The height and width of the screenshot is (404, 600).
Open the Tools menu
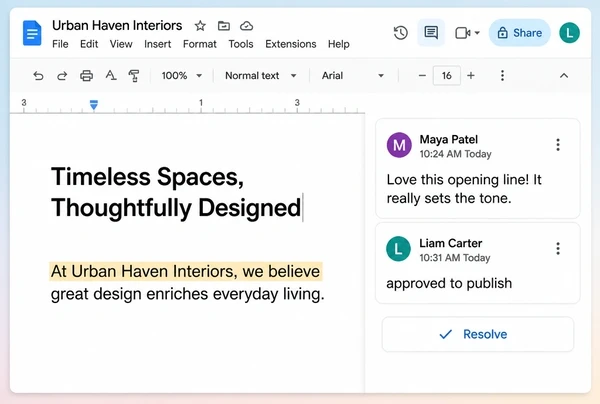point(241,44)
